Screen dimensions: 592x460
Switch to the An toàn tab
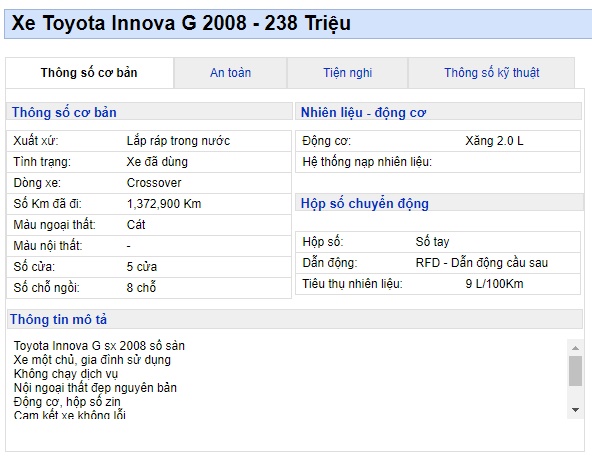(230, 73)
